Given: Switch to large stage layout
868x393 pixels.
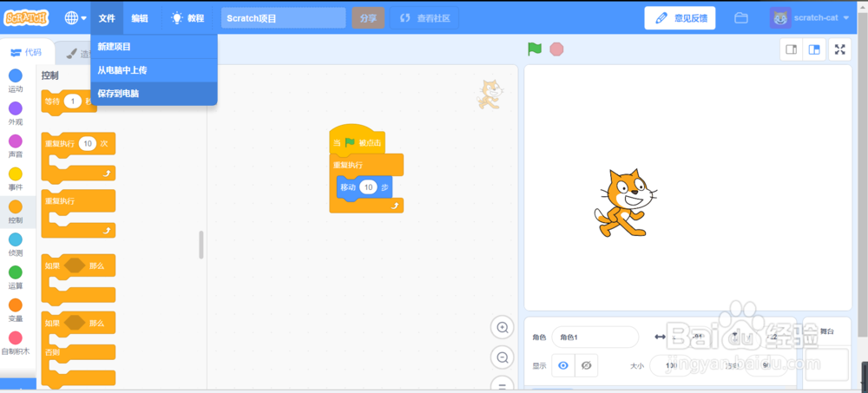Looking at the screenshot, I should click(x=814, y=49).
